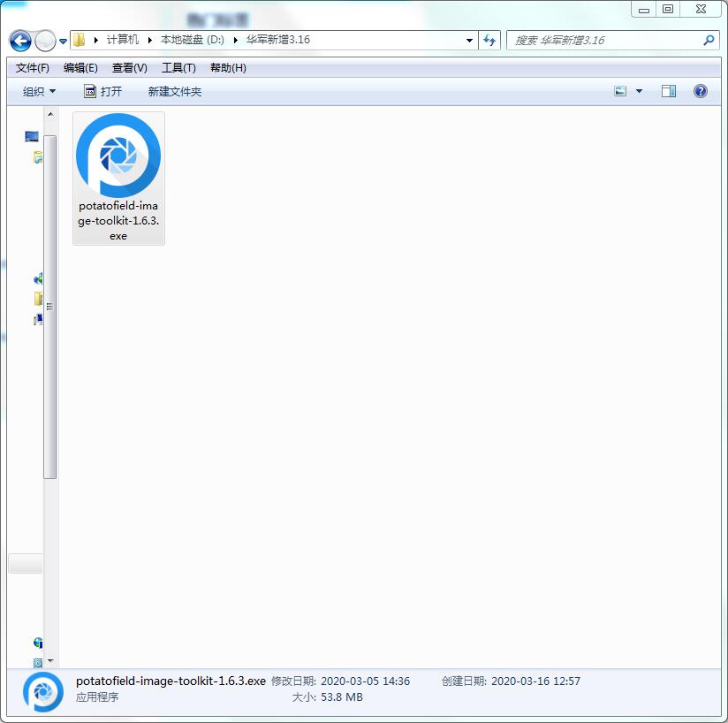Create a folder with 新建文件夹
The image size is (728, 723).
175,91
